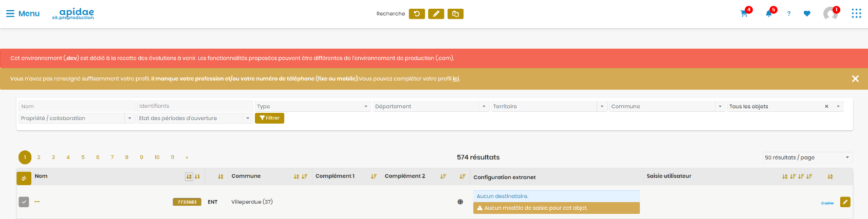Screen dimensions: 868x219
Task: Open favorites heart icon
Action: click(807, 14)
